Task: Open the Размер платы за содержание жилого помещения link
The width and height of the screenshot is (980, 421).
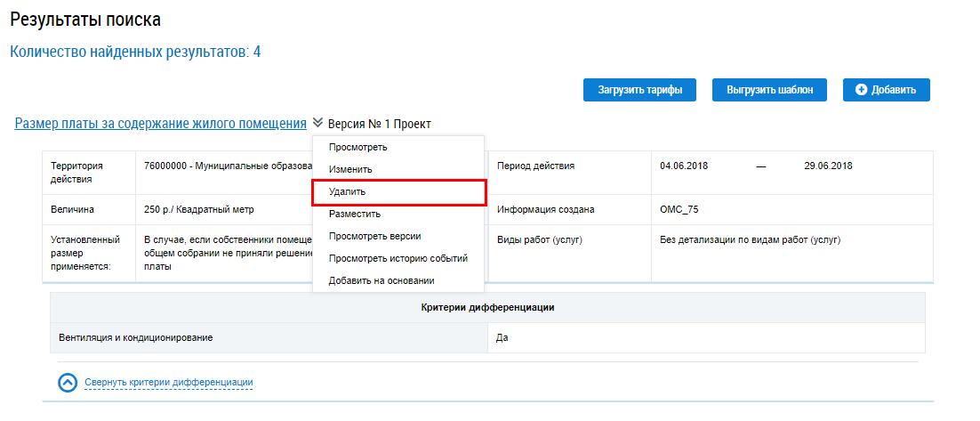Action: pos(160,124)
